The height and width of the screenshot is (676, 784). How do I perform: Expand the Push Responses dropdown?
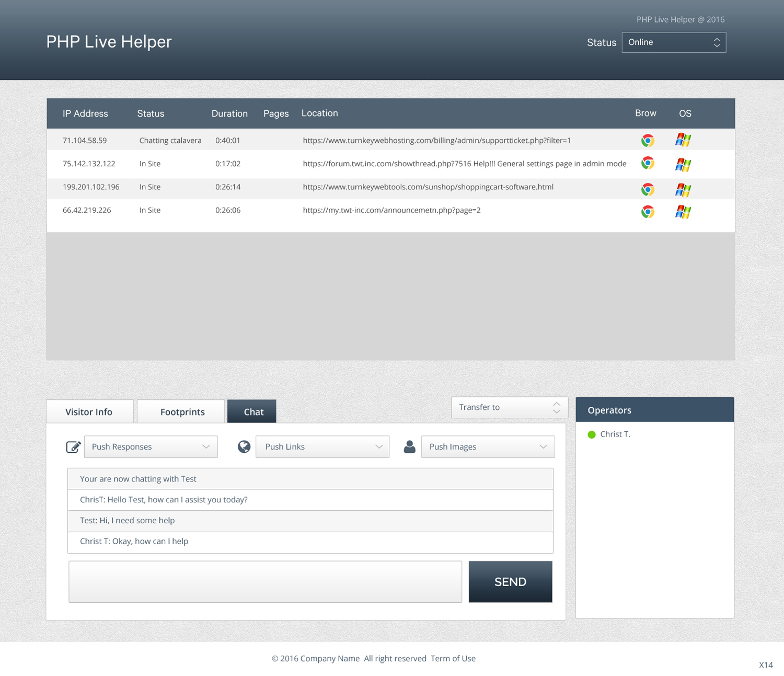point(151,447)
